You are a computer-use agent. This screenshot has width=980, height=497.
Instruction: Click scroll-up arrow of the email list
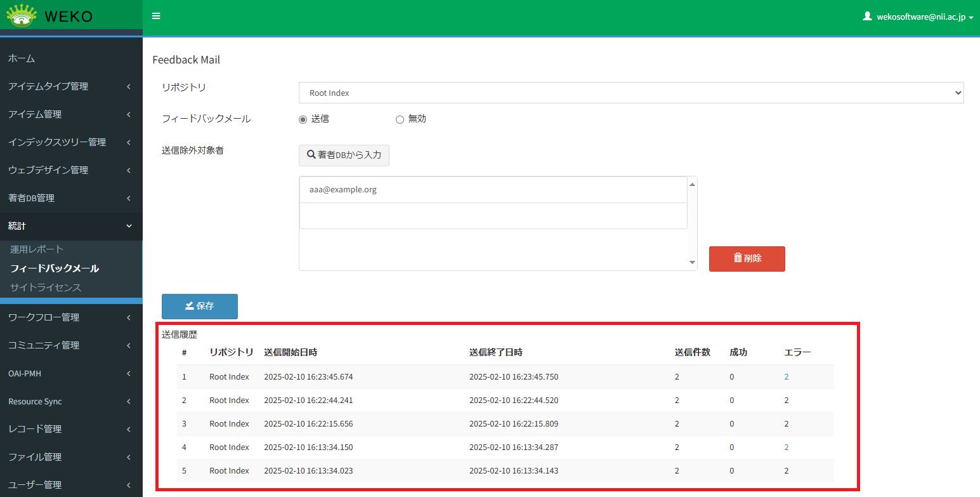tap(692, 184)
